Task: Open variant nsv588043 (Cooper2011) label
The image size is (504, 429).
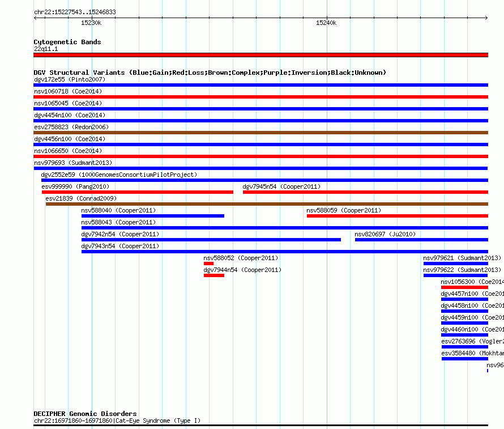Action: click(x=118, y=222)
